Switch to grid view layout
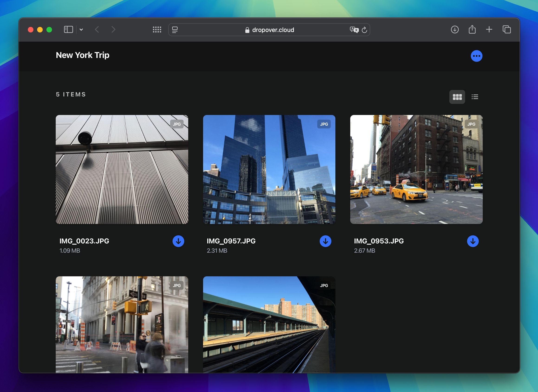The height and width of the screenshot is (392, 538). pos(457,97)
